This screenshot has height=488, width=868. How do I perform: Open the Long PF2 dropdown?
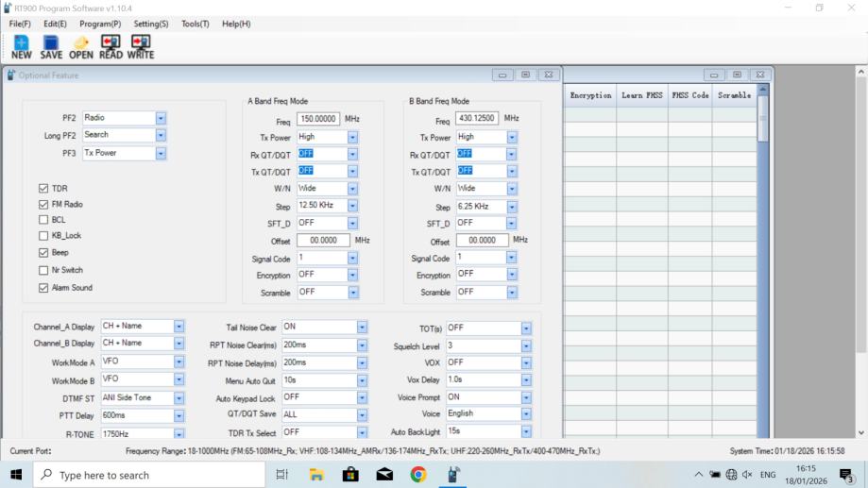[x=161, y=135]
